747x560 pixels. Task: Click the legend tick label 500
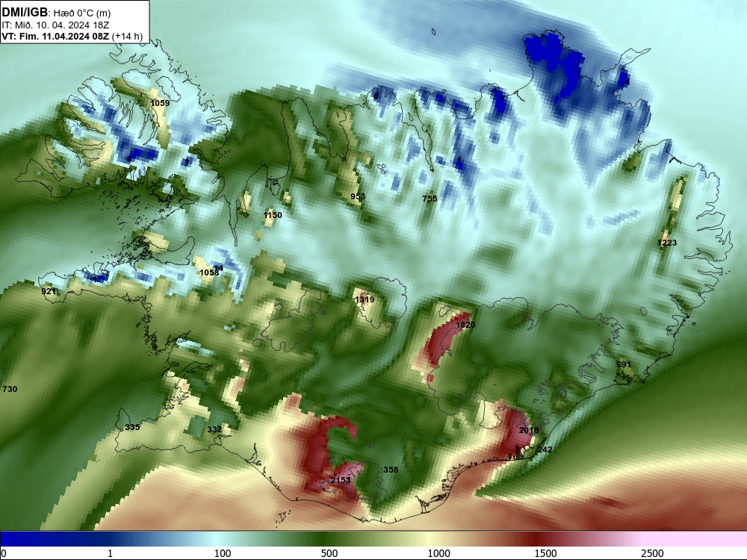pos(329,553)
